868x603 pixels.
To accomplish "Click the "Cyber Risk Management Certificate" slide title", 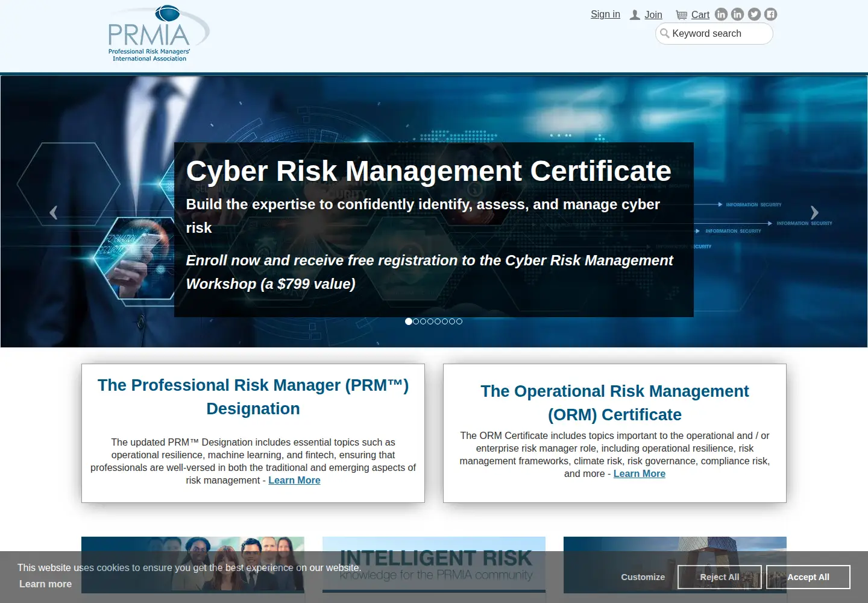I will [x=429, y=171].
